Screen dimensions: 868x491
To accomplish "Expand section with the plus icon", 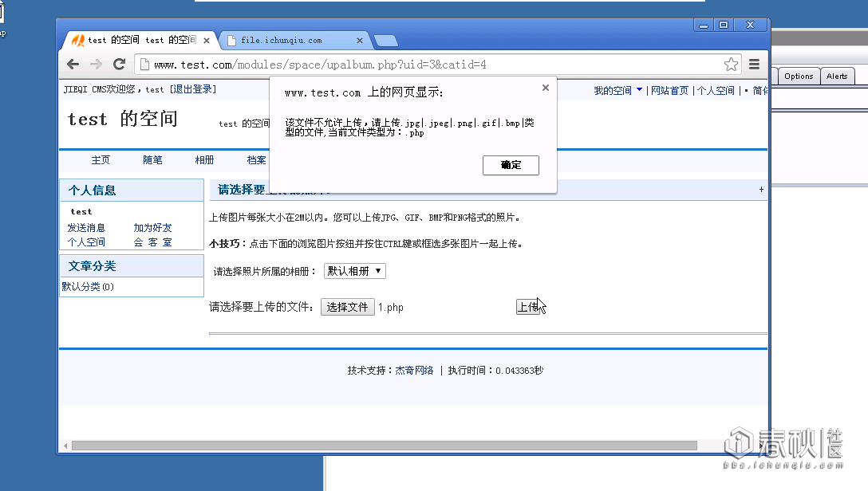I will (x=761, y=189).
